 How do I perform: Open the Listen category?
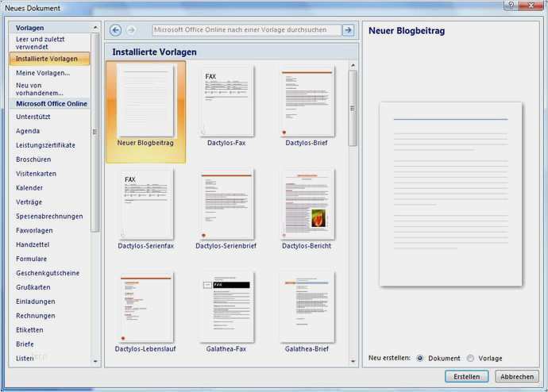[25, 358]
